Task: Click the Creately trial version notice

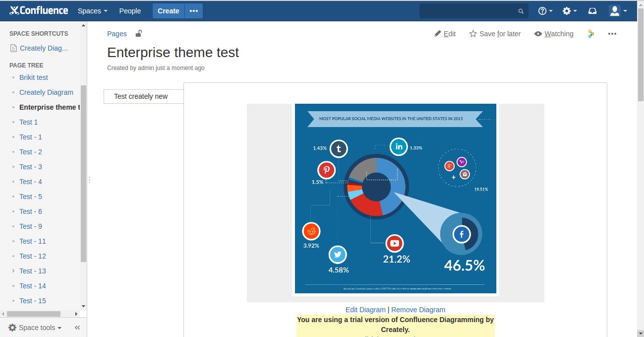Action: coord(395,325)
